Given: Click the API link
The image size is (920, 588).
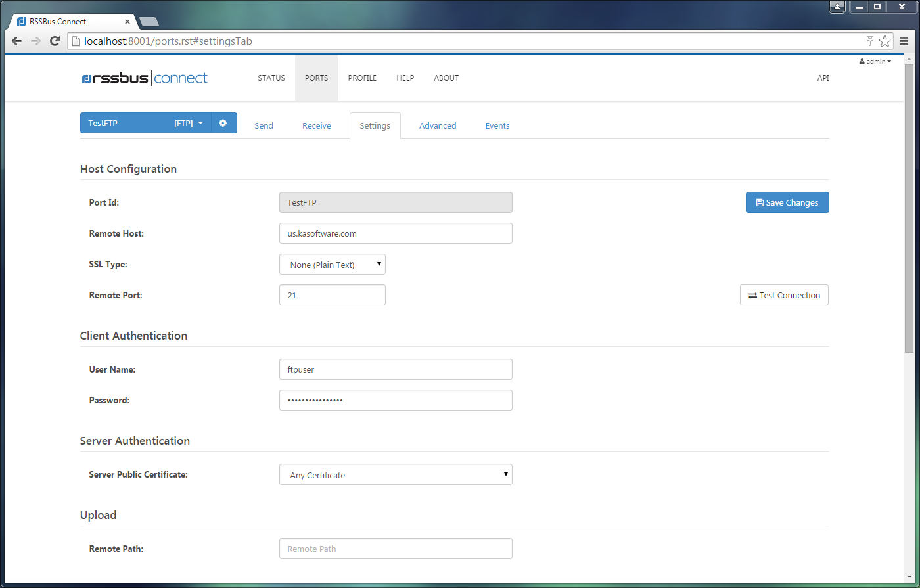Looking at the screenshot, I should coord(823,78).
